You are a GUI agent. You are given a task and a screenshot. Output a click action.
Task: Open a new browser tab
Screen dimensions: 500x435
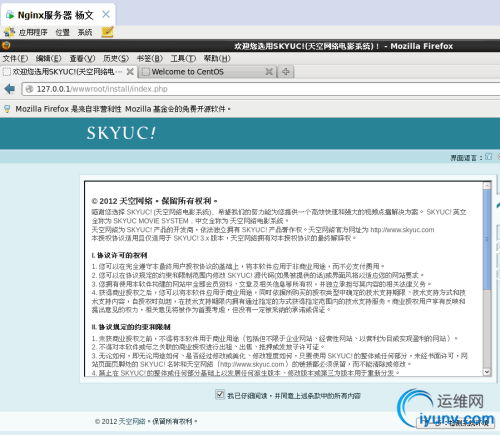coord(286,72)
